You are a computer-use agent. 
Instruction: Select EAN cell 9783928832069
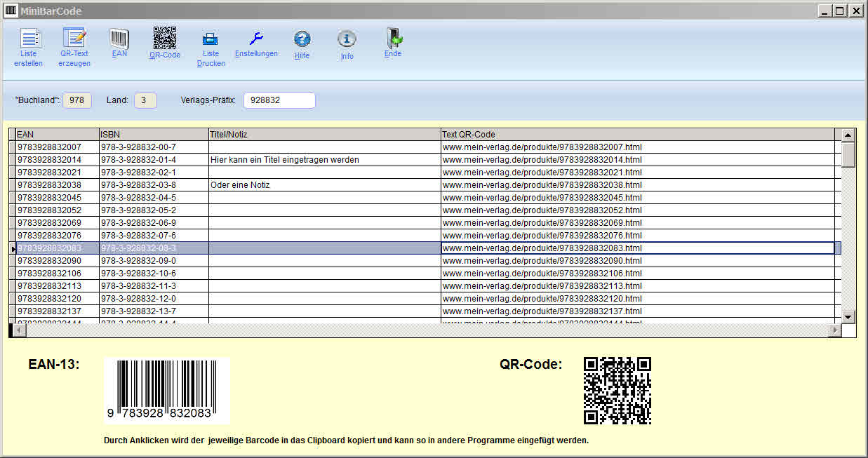[58, 223]
